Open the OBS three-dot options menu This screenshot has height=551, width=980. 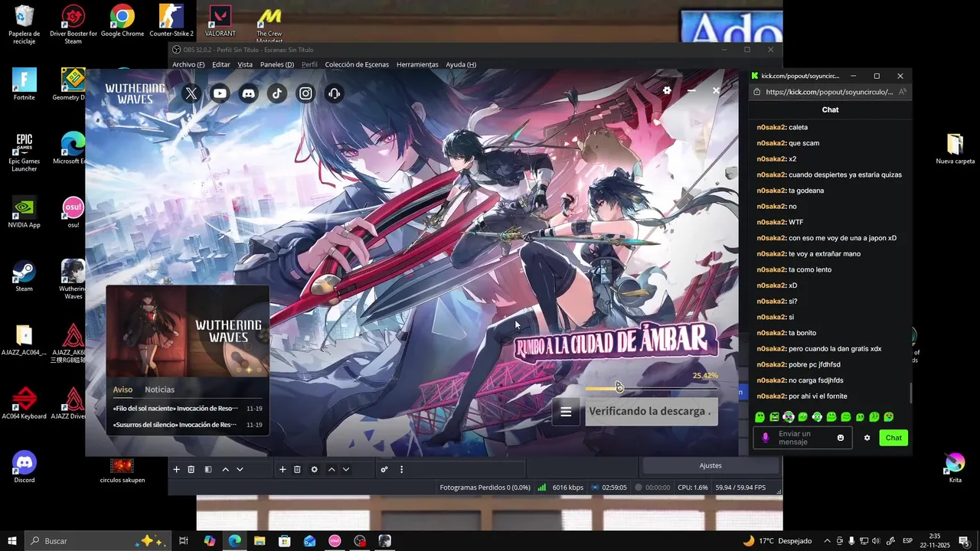click(x=401, y=469)
